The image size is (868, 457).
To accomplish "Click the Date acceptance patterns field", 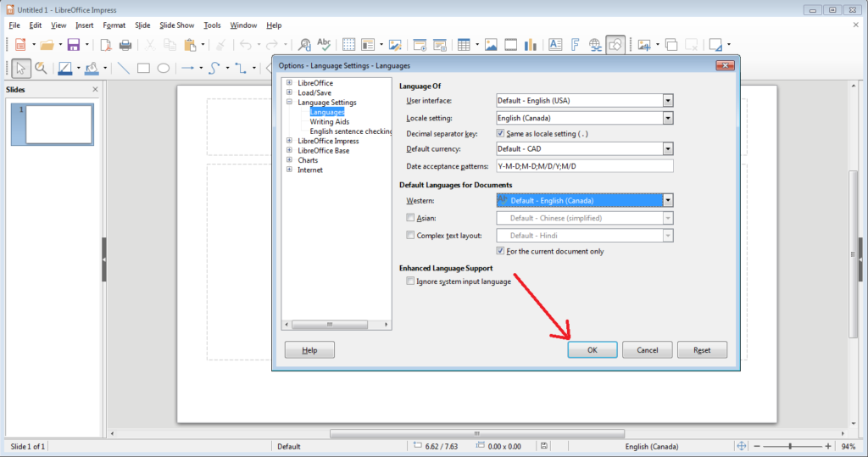I will click(x=584, y=166).
